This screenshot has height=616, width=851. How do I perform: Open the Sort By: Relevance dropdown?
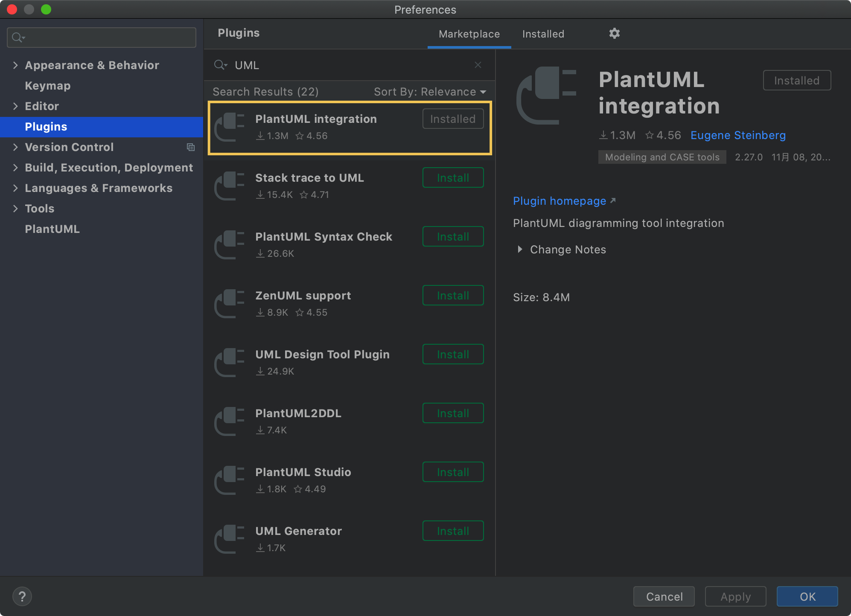click(x=430, y=92)
